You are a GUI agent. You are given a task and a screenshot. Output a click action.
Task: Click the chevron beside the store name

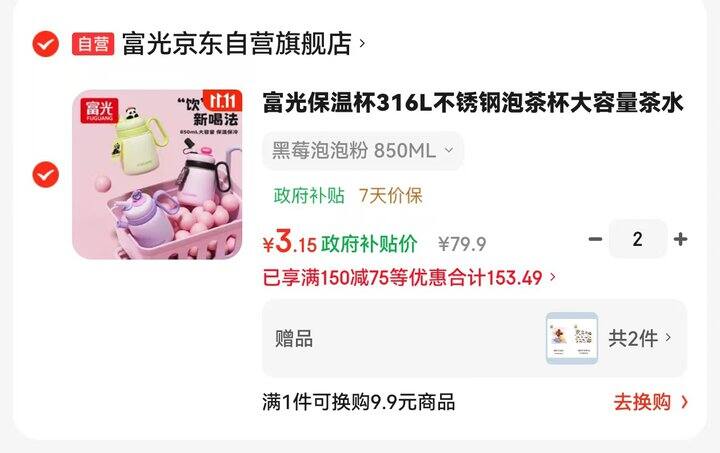point(362,44)
